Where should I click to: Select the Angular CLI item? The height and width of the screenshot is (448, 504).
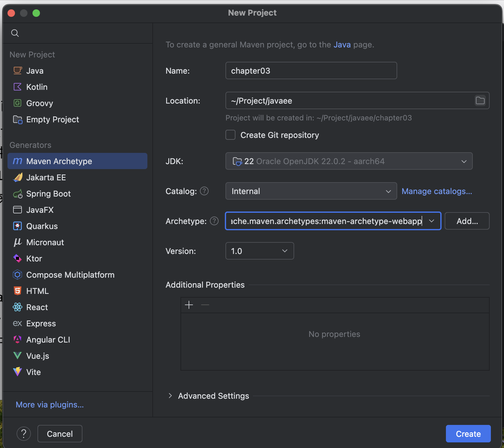77,339
